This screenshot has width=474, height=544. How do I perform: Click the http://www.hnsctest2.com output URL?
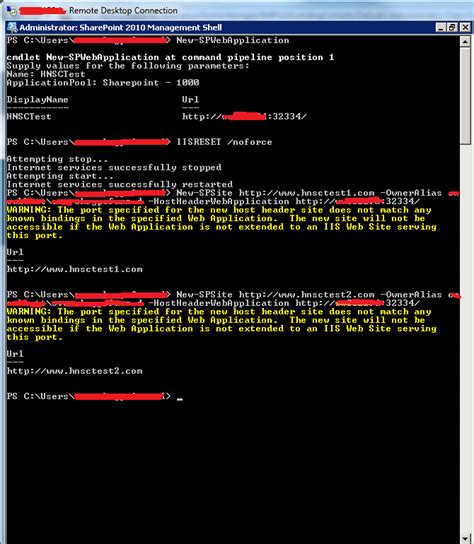pos(75,371)
